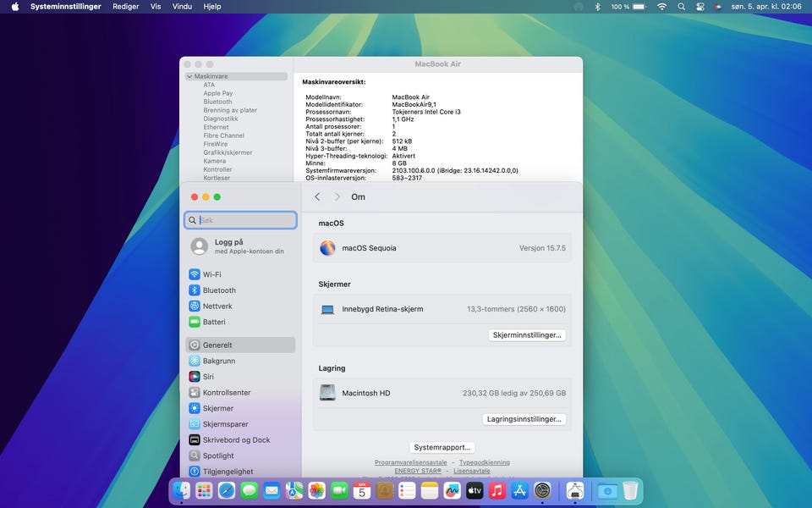
Task: Open Batteri settings
Action: point(240,322)
